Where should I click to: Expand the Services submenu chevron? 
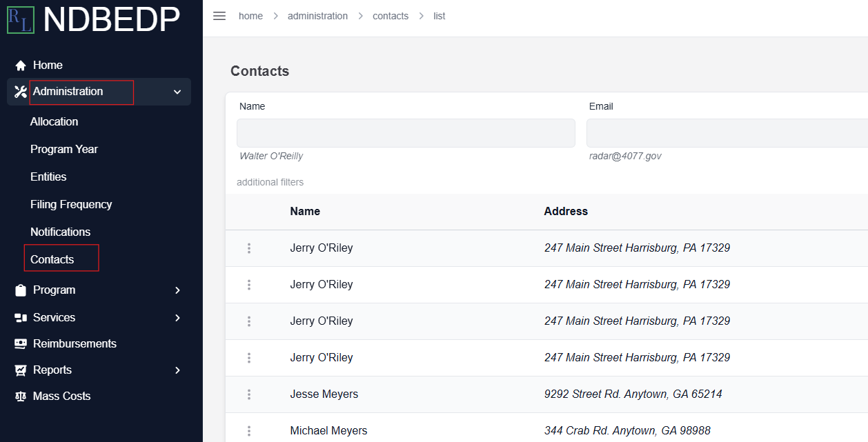177,318
